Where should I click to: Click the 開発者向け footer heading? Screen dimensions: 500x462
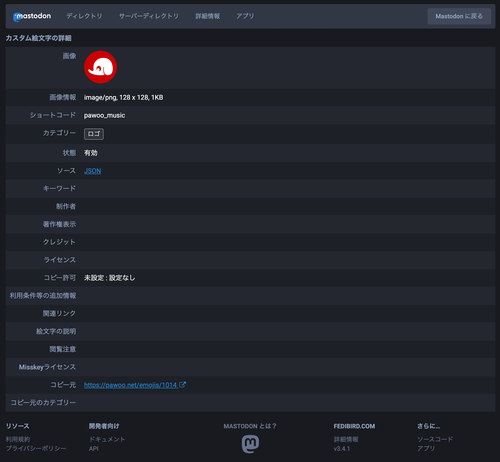104,426
